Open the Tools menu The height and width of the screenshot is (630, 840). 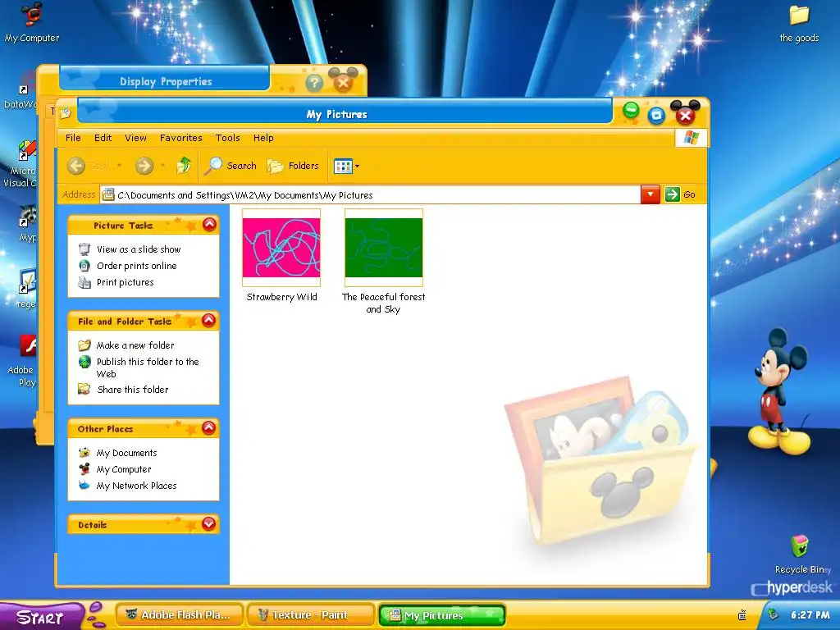[228, 138]
